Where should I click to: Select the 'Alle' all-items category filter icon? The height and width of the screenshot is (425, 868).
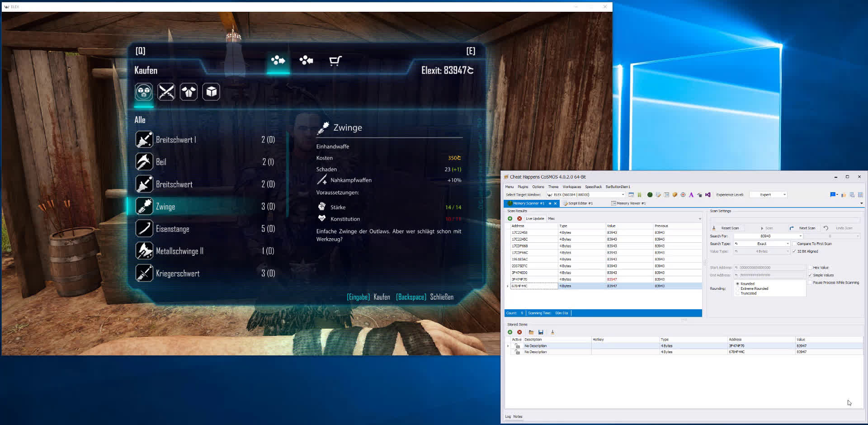pos(144,92)
